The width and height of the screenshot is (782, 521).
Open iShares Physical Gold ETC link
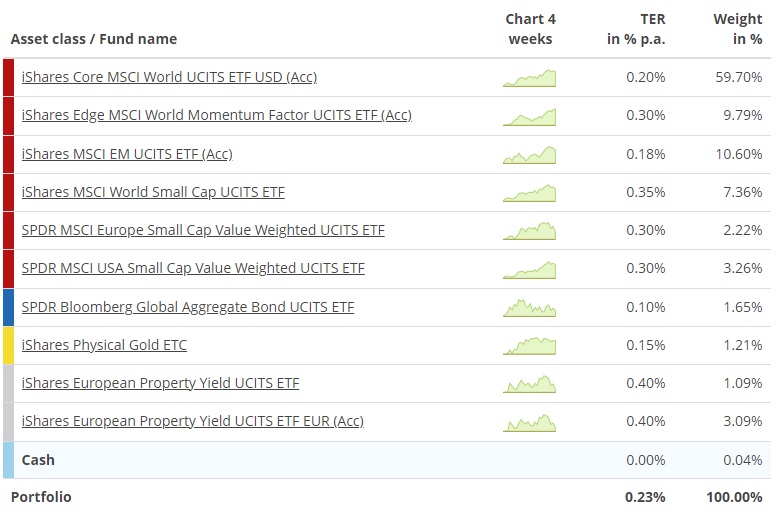click(104, 345)
